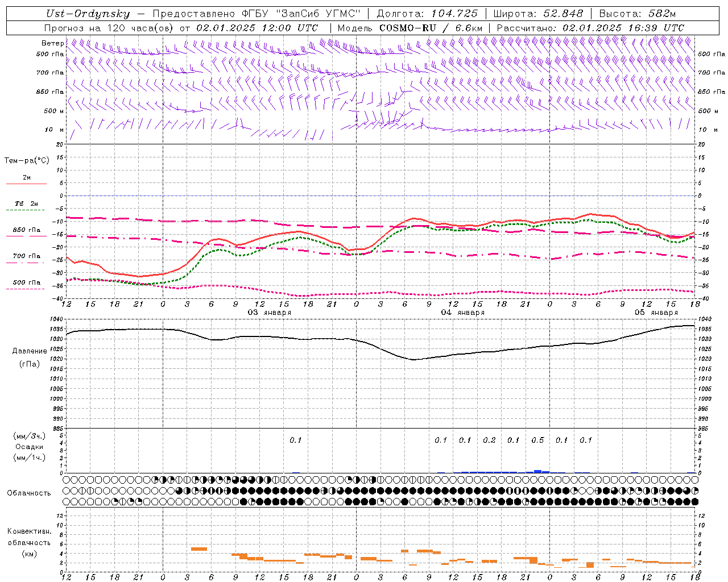Viewport: 728px width, 582px height.
Task: Click the Осадки precipitation label
Action: pyautogui.click(x=30, y=447)
